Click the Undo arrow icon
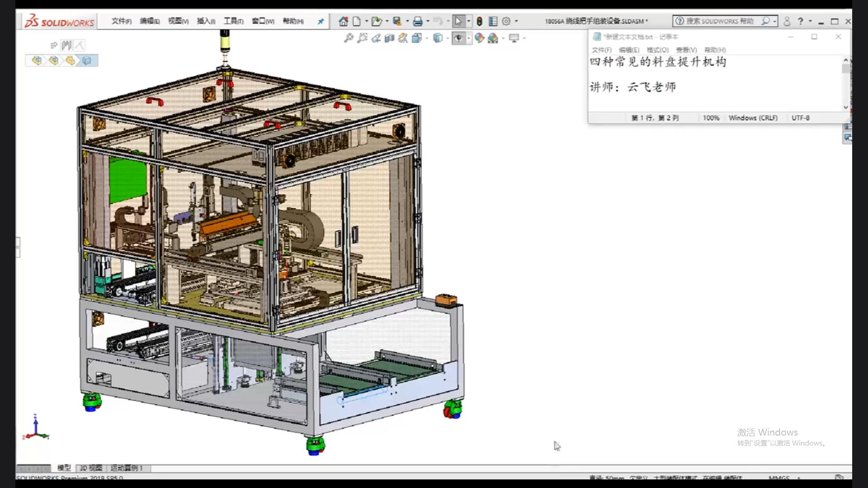Viewport: 868px width, 488px height. click(438, 21)
